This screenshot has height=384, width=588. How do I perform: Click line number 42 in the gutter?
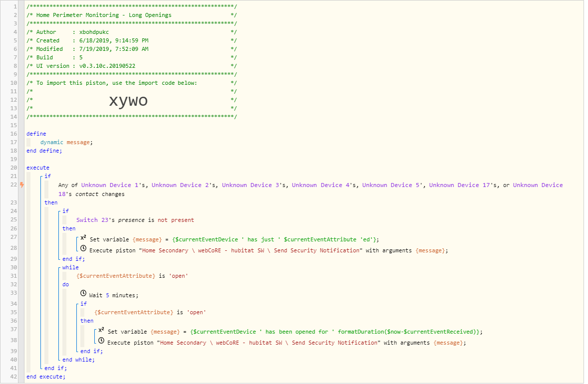tap(13, 377)
